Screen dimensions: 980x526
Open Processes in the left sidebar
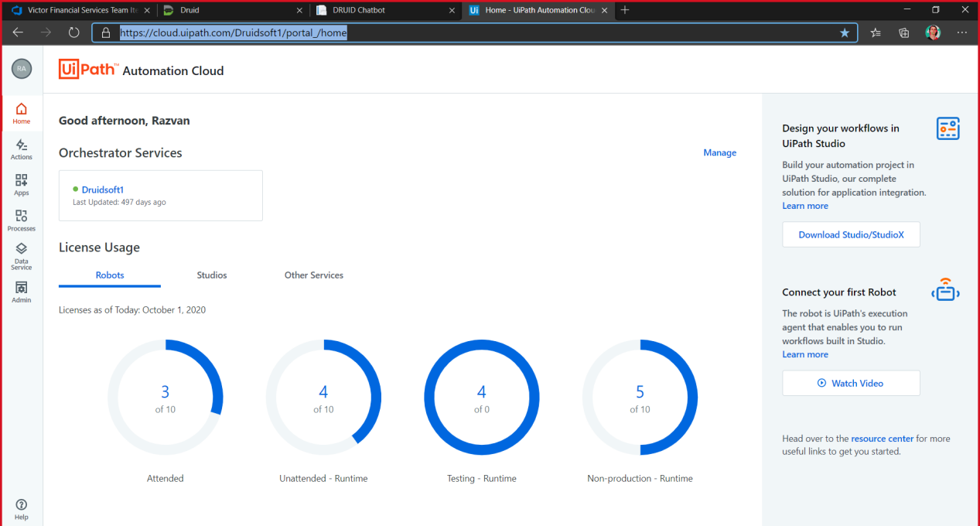pyautogui.click(x=22, y=220)
